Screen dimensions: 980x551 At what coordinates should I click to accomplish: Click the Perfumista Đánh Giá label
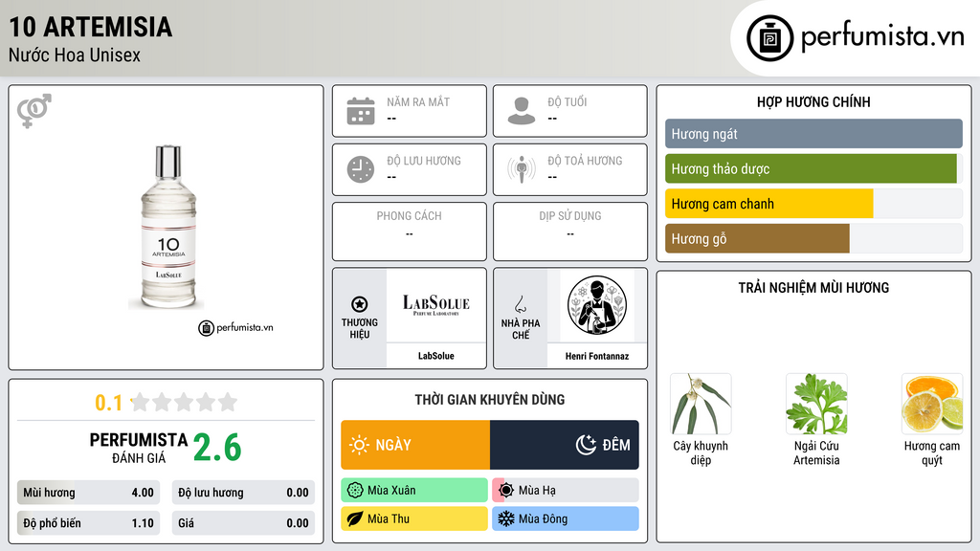[138, 448]
